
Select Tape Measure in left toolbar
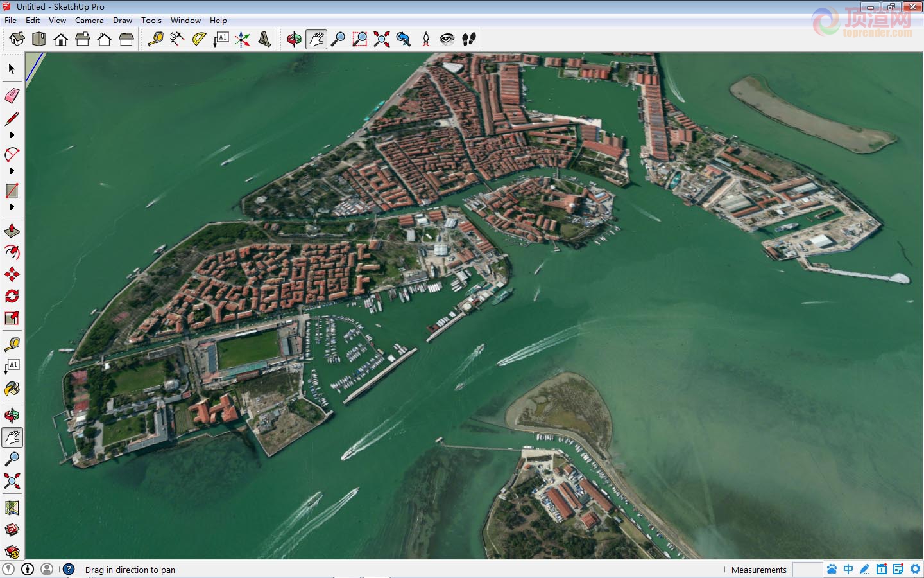[x=12, y=345]
